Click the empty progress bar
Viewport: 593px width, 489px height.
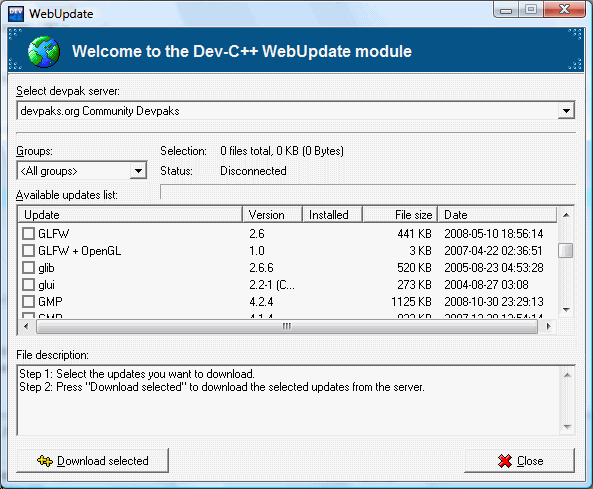368,191
